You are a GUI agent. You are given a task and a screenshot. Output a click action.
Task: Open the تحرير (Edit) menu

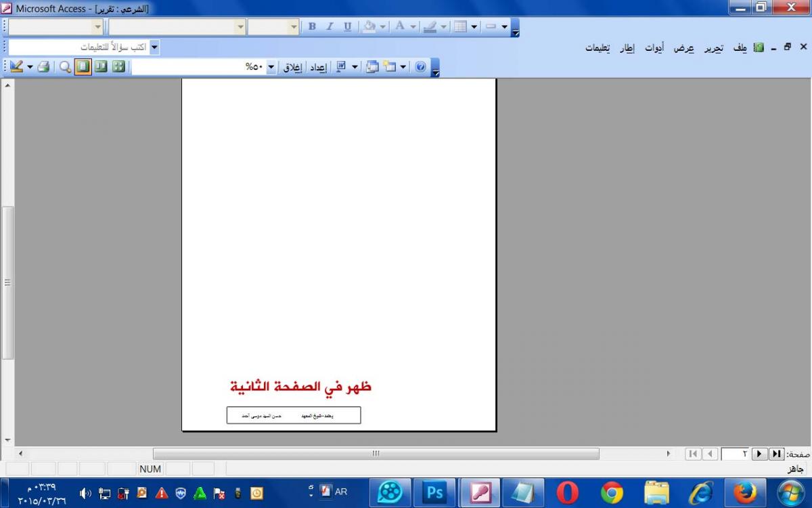click(x=713, y=47)
